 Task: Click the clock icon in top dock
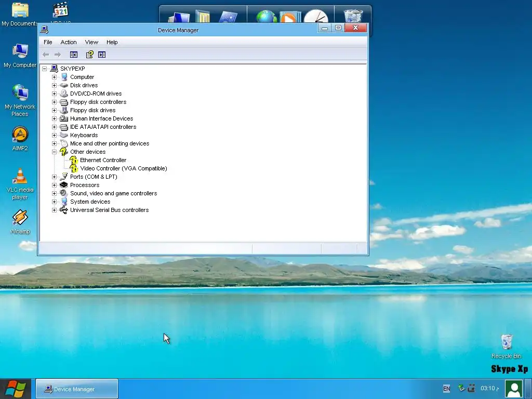pos(316,16)
